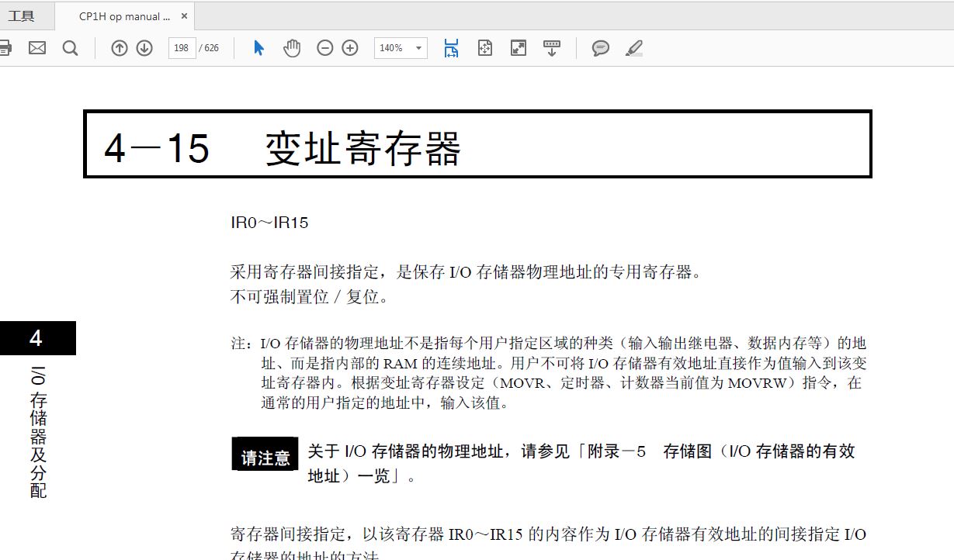Go to next page with down arrow
954x560 pixels.
144,48
